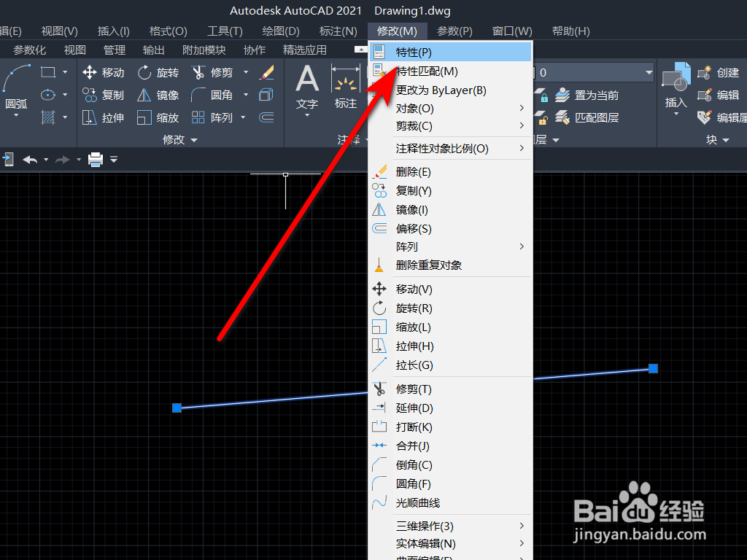Click the Offset icon in ribbon modify panel
The image size is (747, 560).
click(266, 117)
